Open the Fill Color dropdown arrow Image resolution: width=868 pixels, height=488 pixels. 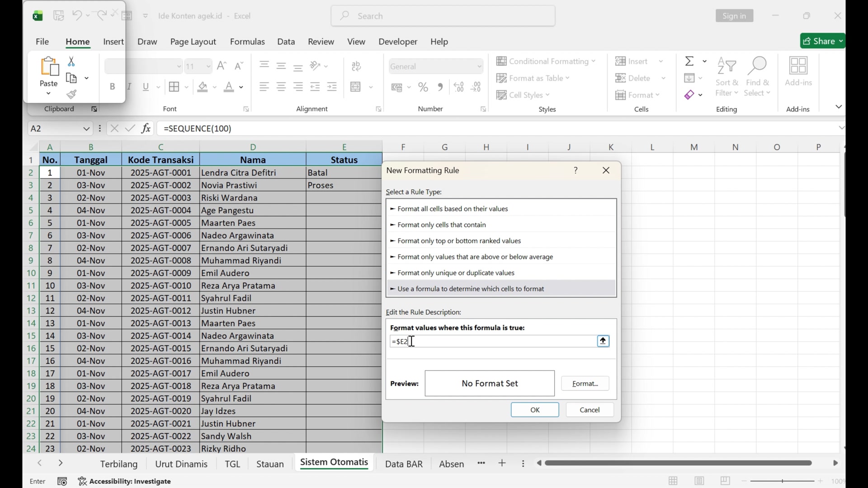coord(215,87)
